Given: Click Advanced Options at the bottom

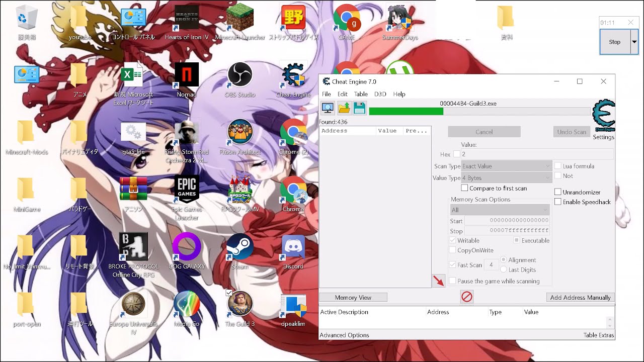Looking at the screenshot, I should coord(345,335).
